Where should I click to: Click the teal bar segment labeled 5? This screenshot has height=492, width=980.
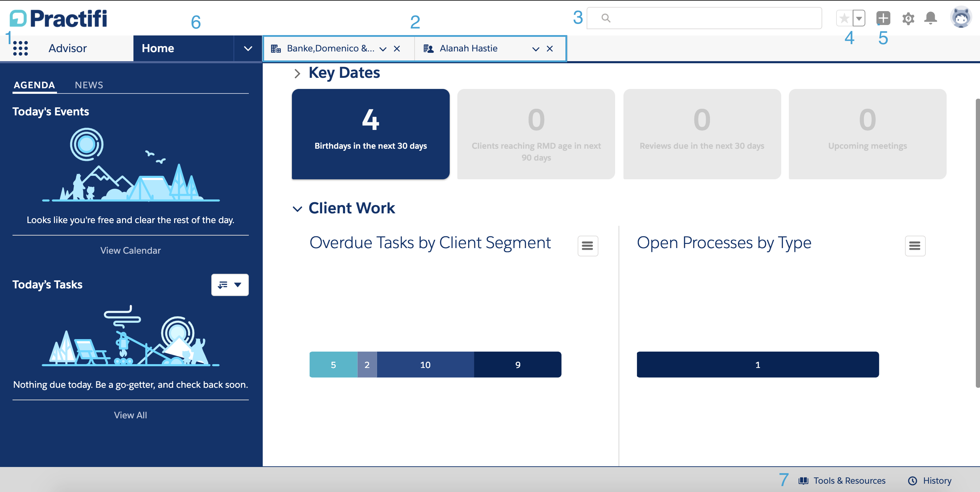333,364
